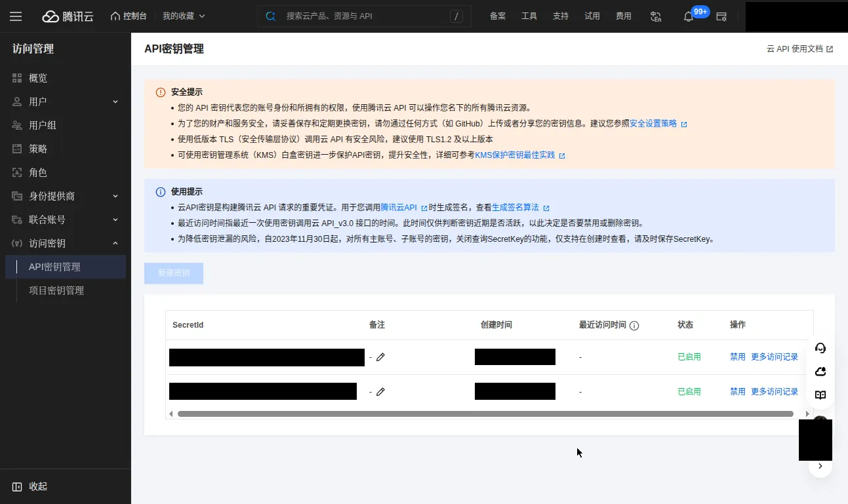Open notifications bell with 99+ badge
Screen dimensions: 848x504
(689, 16)
